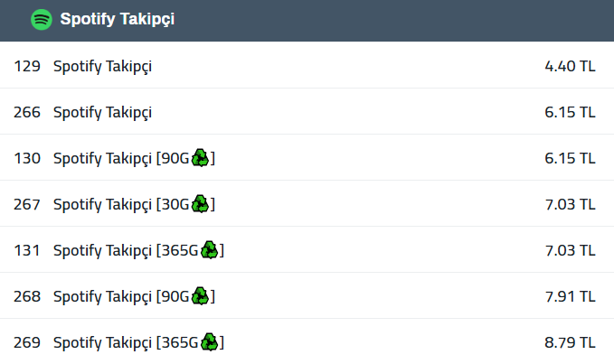The width and height of the screenshot is (614, 364).
Task: Click the recycle icon in service 267 row
Action: [200, 204]
